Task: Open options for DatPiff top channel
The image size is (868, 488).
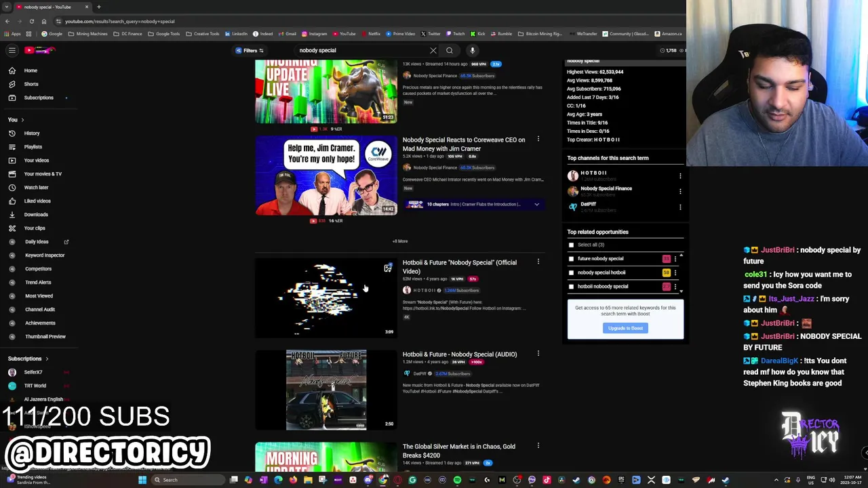Action: [x=680, y=207]
